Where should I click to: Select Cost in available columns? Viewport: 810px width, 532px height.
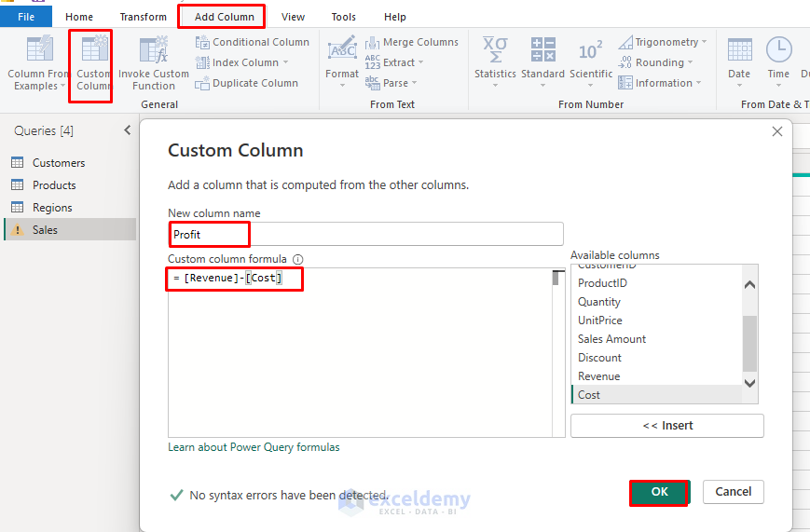(656, 395)
